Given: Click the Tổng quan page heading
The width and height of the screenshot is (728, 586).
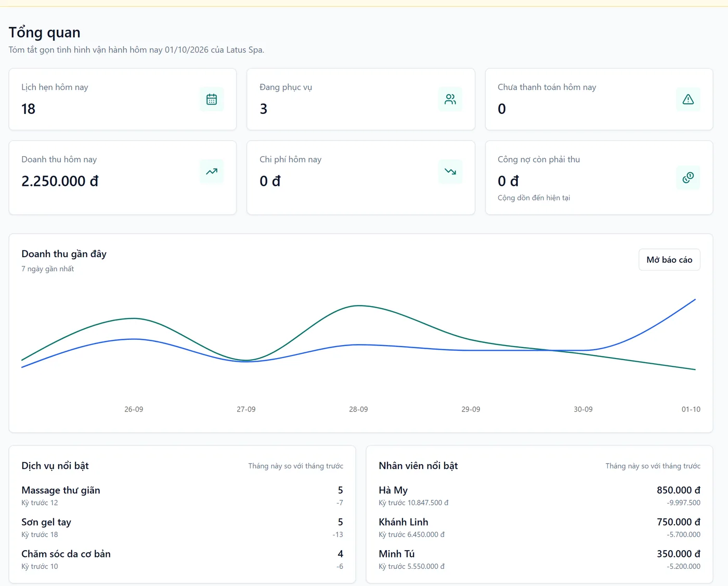Looking at the screenshot, I should pos(45,33).
